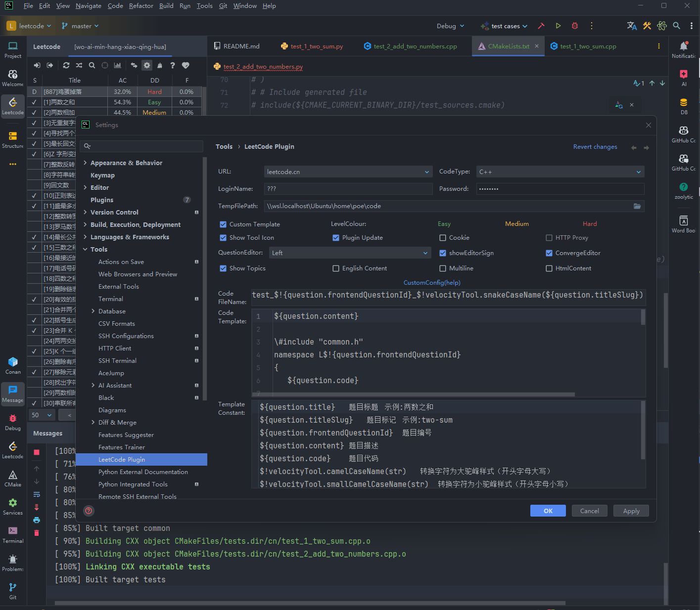Run the test cases configuration
Screen dimensions: 700x610
(x=558, y=26)
